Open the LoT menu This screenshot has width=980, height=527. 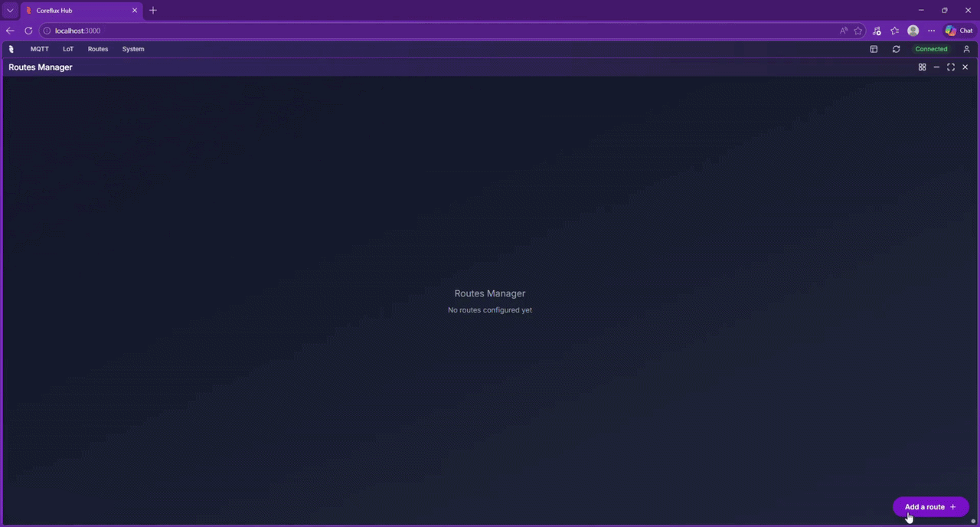pos(68,49)
